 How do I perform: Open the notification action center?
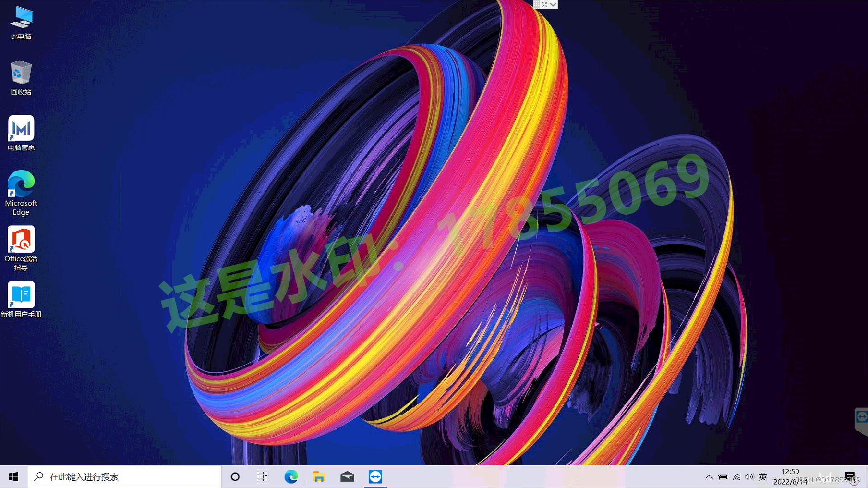[x=850, y=476]
